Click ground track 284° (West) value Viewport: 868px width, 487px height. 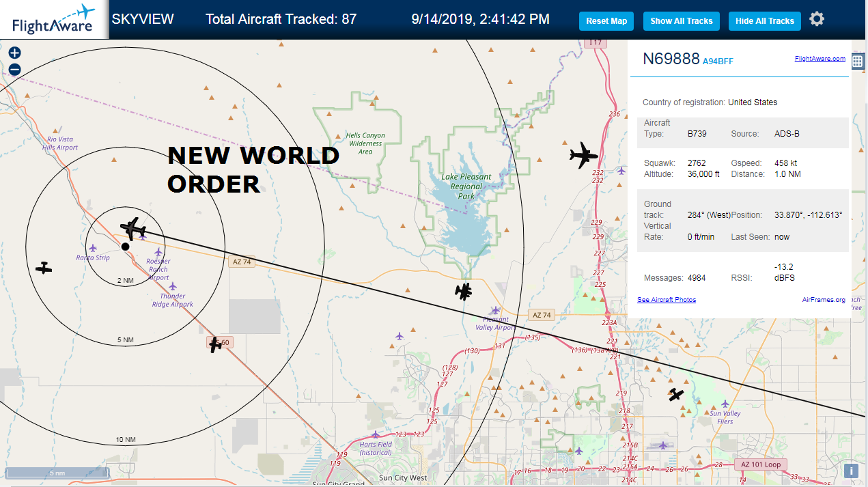click(708, 215)
